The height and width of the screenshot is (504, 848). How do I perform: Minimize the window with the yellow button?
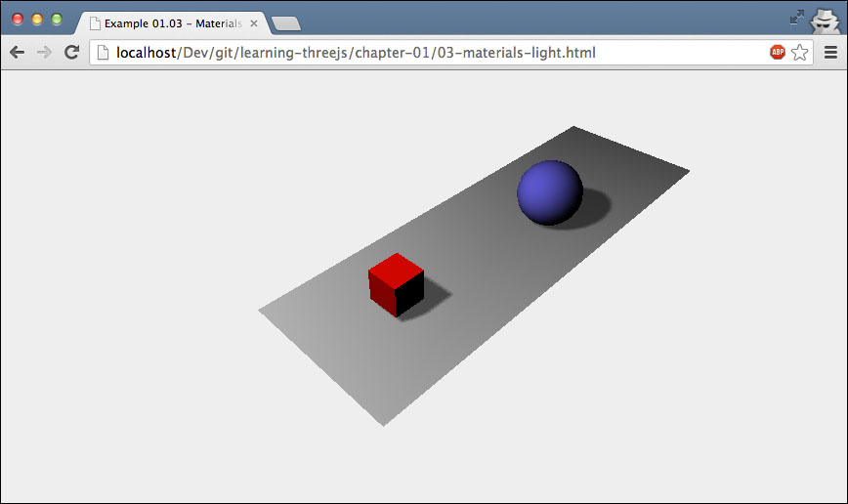(37, 20)
